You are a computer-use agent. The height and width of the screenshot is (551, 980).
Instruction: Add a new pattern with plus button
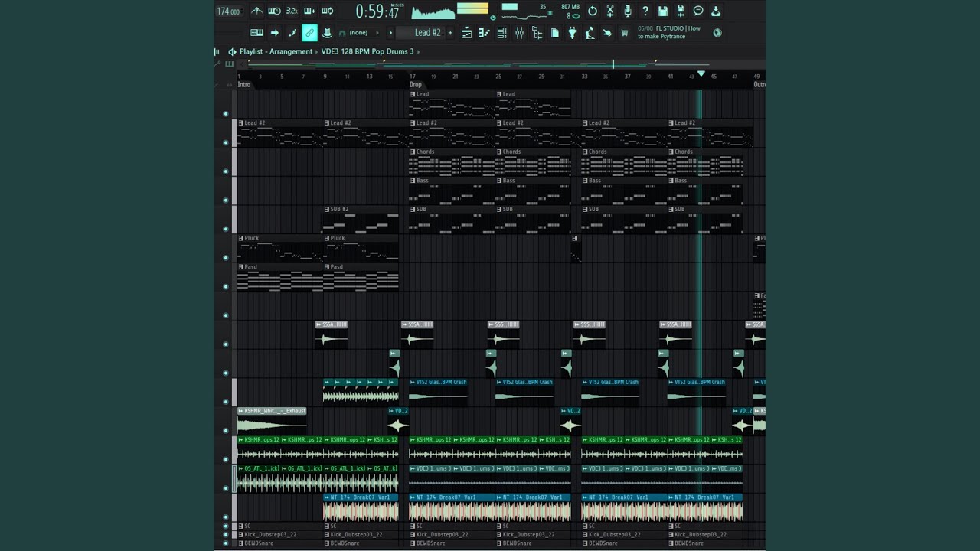449,33
